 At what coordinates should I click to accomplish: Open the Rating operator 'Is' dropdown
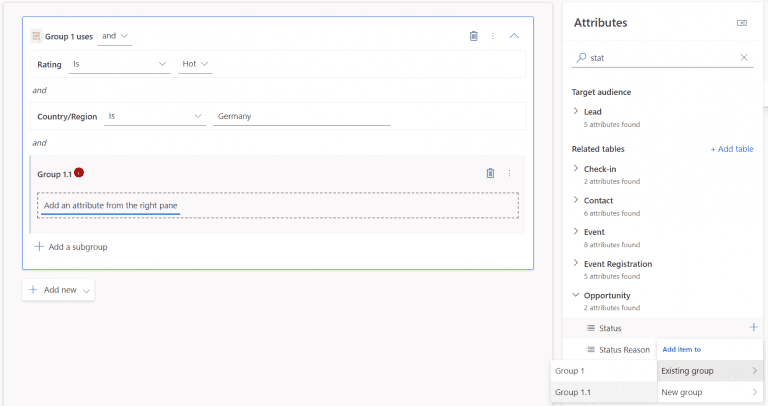120,64
